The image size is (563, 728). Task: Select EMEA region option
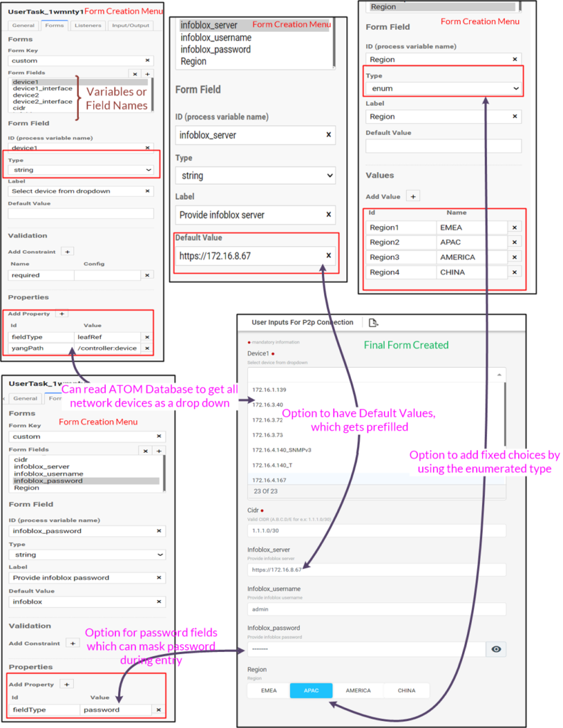coord(269,690)
